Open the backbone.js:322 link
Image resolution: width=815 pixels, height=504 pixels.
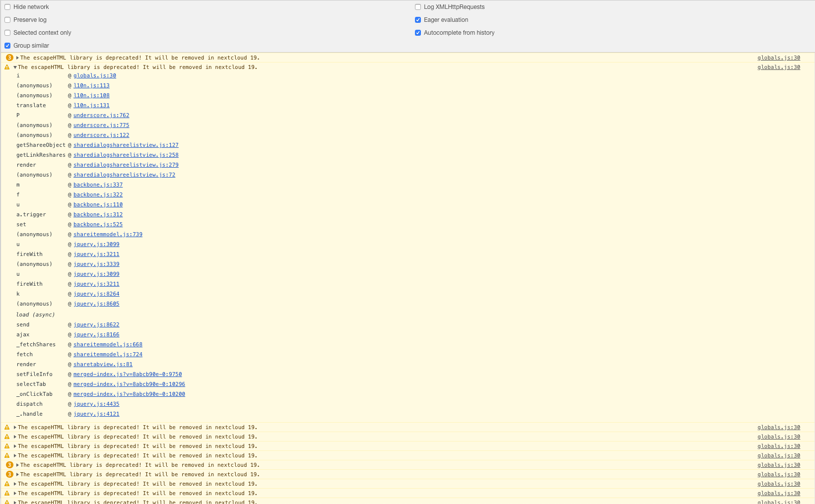[x=98, y=194]
